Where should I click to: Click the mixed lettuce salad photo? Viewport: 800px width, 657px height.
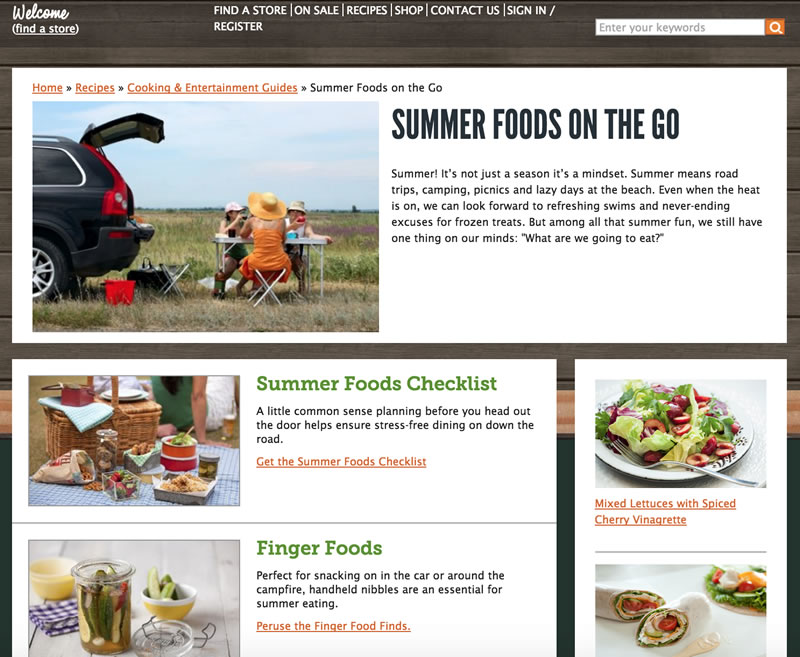[x=681, y=434]
